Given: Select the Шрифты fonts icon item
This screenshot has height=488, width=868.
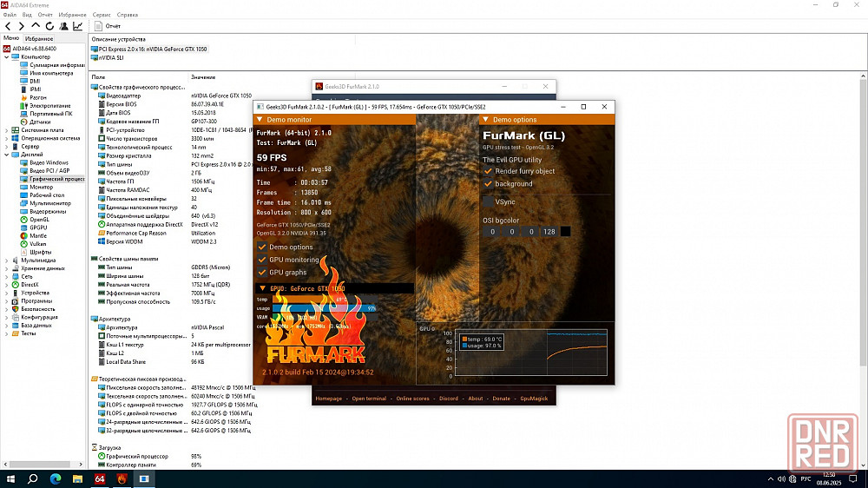Looking at the screenshot, I should pyautogui.click(x=23, y=252).
